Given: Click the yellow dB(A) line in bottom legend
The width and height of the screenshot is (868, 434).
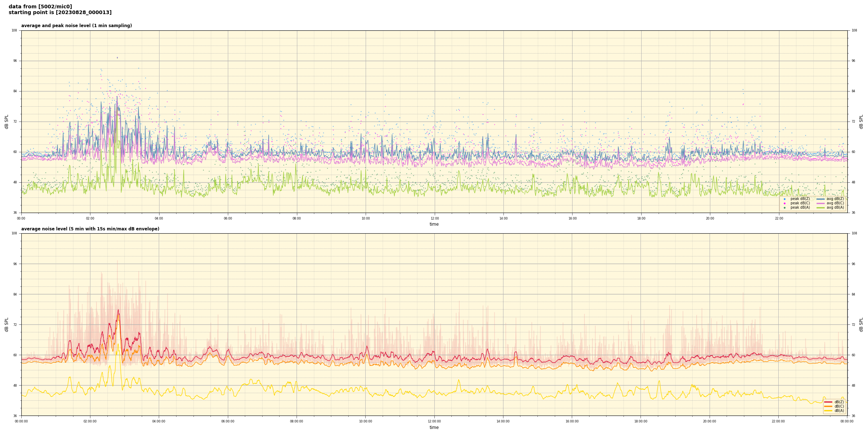Looking at the screenshot, I should [828, 410].
